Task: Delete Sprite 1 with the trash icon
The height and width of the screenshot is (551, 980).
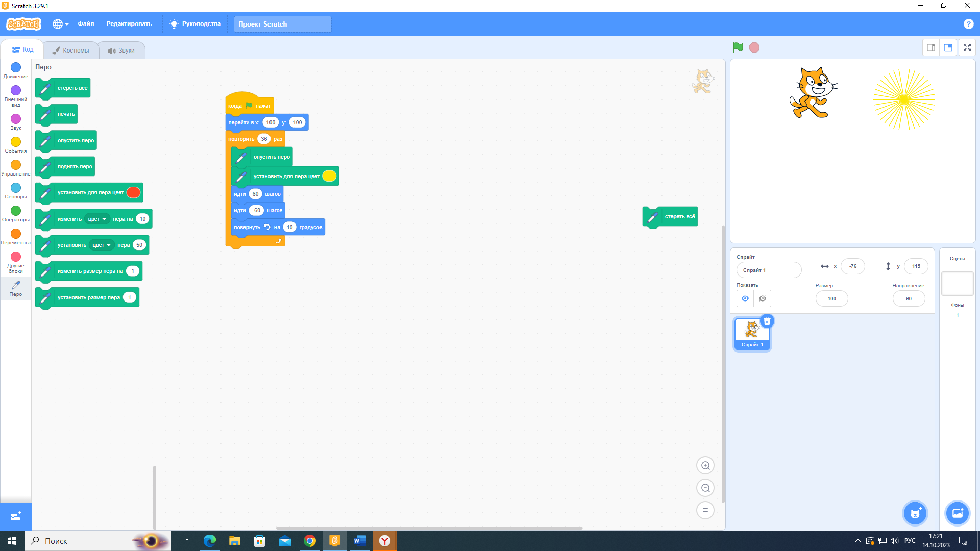Action: [767, 321]
